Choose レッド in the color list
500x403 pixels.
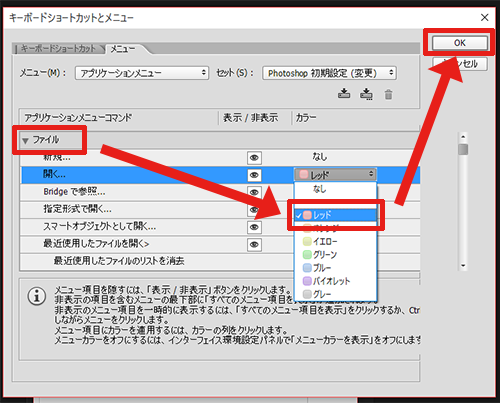tap(335, 215)
